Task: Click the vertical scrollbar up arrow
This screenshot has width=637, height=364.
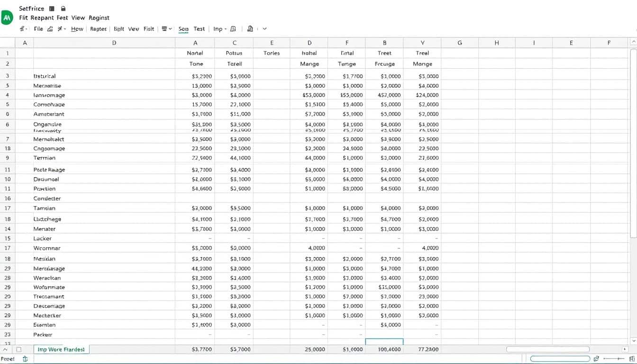Action: [x=633, y=42]
